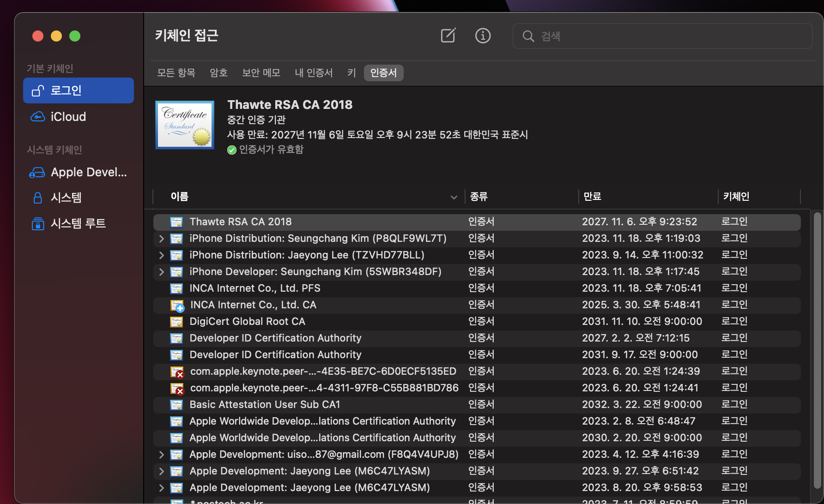Click certificate icon of Apple Development: uiso...87@gmail.com
Image resolution: width=824 pixels, height=504 pixels.
(176, 455)
